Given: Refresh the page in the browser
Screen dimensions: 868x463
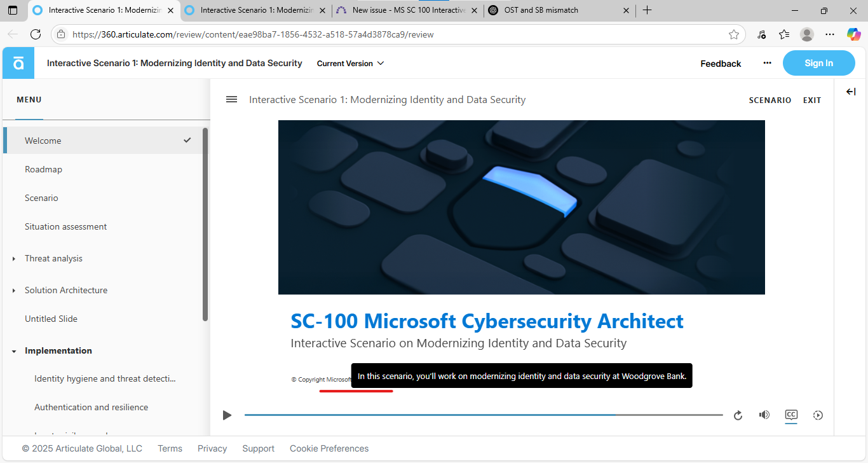Looking at the screenshot, I should click(x=36, y=34).
